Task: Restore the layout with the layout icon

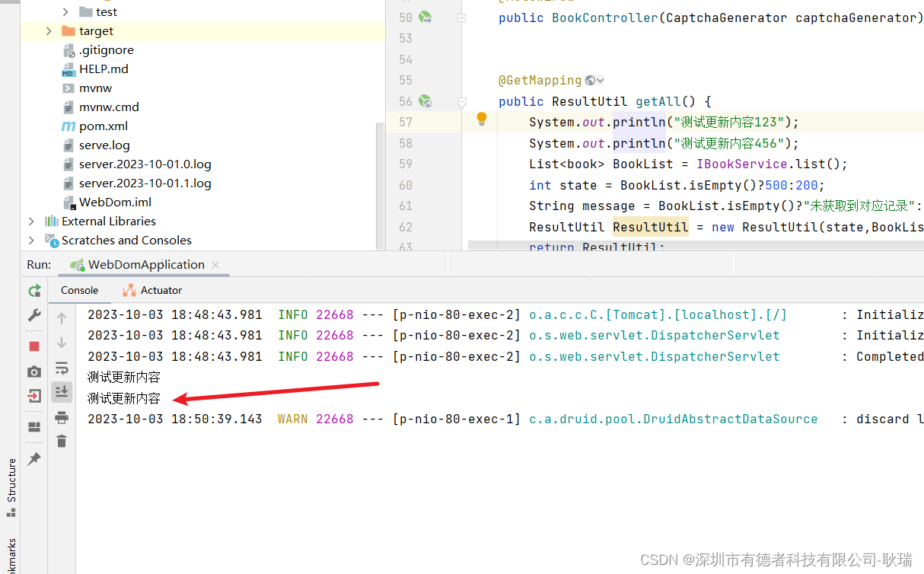Action: (34, 427)
